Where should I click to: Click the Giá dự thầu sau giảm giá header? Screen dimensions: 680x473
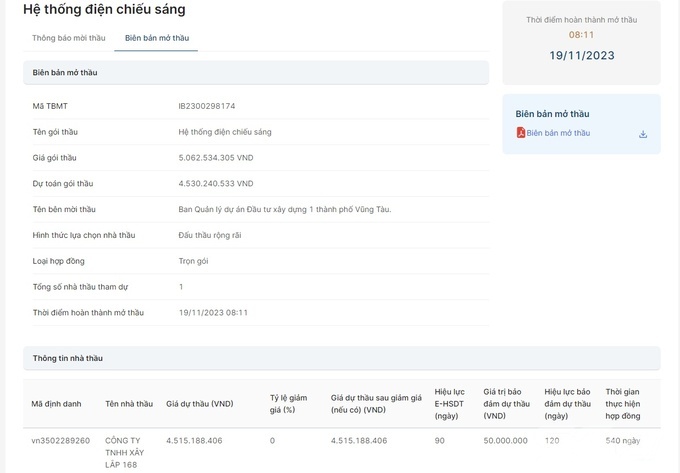click(376, 404)
